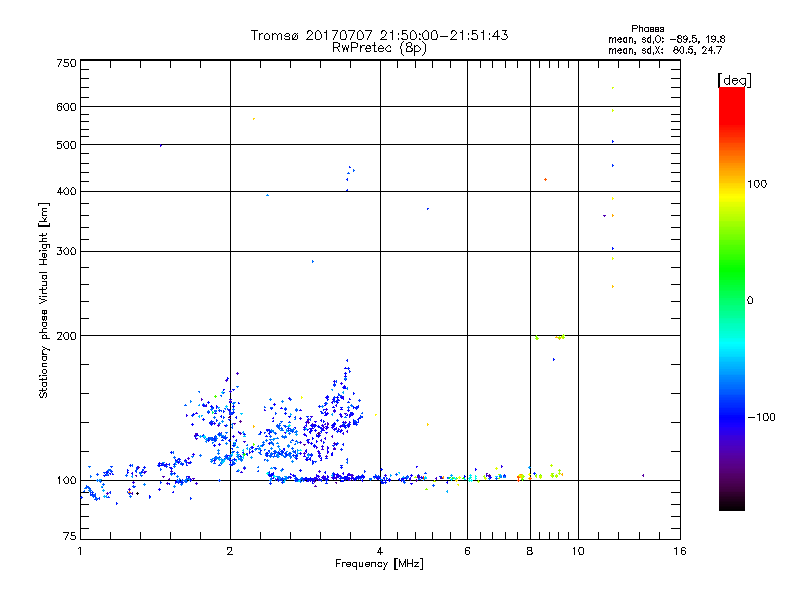Screen dimensions: 800x600
Task: Click the colorbar tick label '-100'
Action: click(761, 417)
